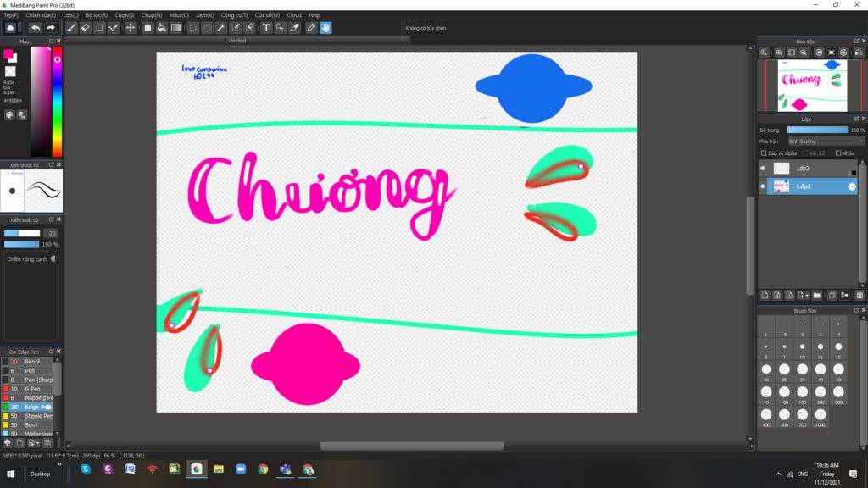
Task: Choose the Stipple Pen brush
Action: 28,416
